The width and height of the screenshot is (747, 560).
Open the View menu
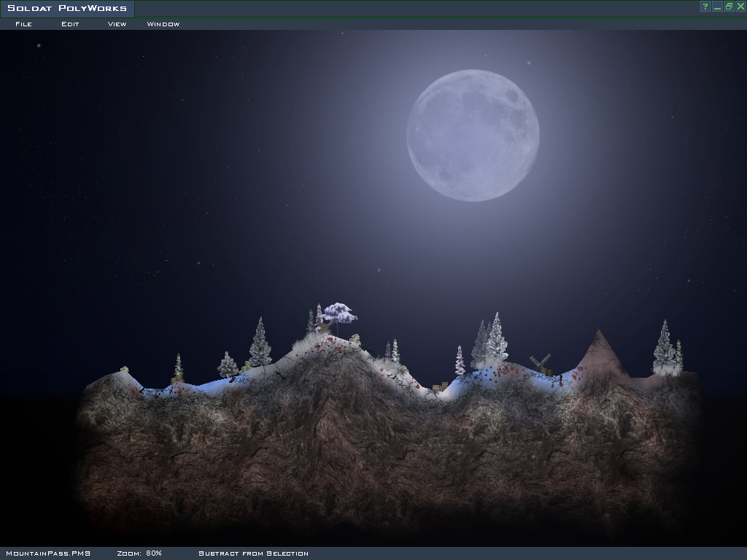click(x=117, y=24)
